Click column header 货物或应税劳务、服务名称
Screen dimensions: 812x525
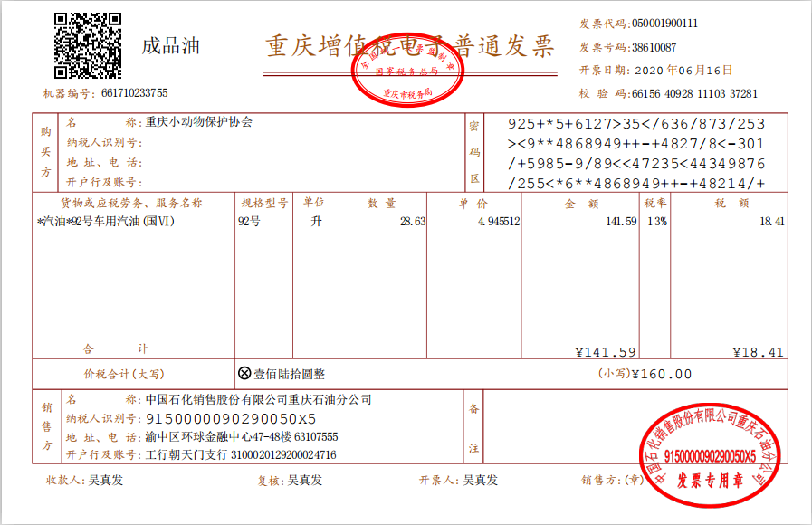131,203
